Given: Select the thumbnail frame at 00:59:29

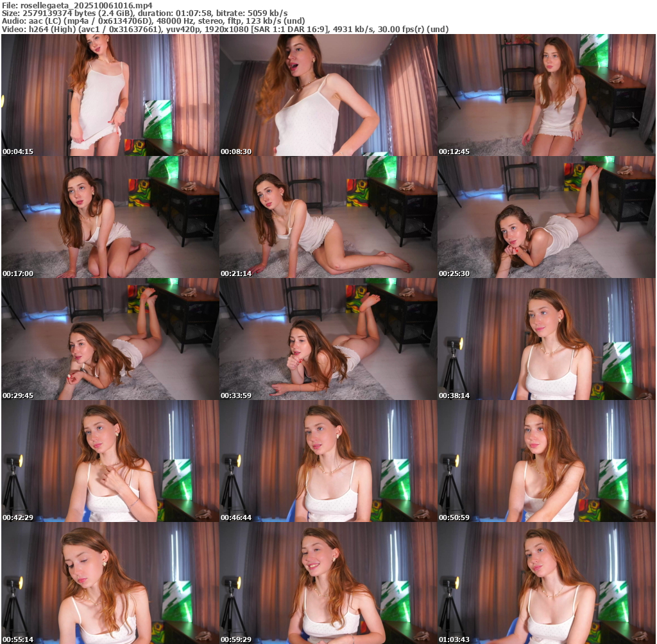Looking at the screenshot, I should coord(328,583).
